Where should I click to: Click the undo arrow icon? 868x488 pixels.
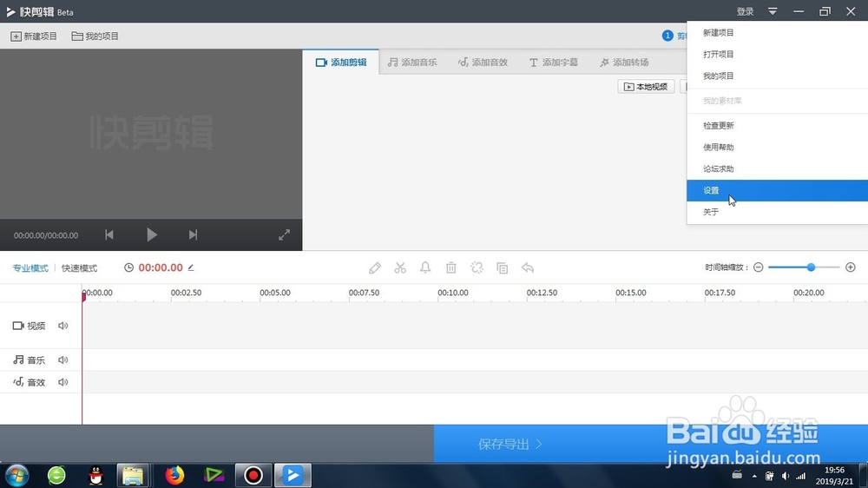pos(528,268)
